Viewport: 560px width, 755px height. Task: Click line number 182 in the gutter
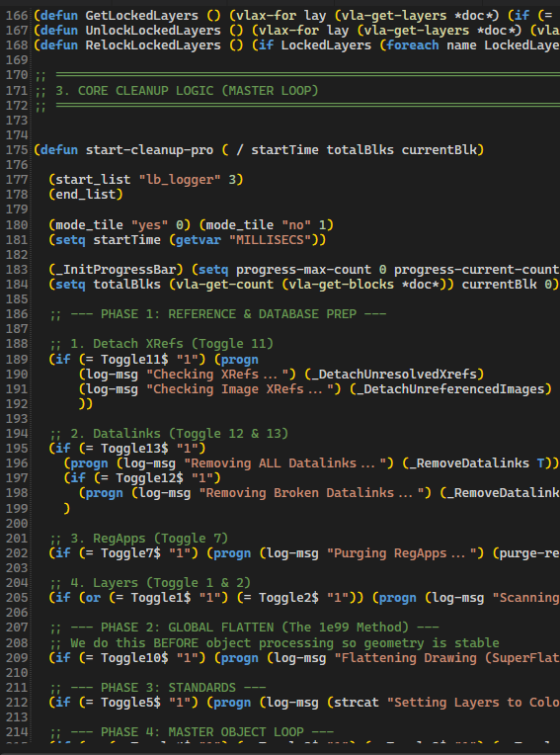(17, 254)
